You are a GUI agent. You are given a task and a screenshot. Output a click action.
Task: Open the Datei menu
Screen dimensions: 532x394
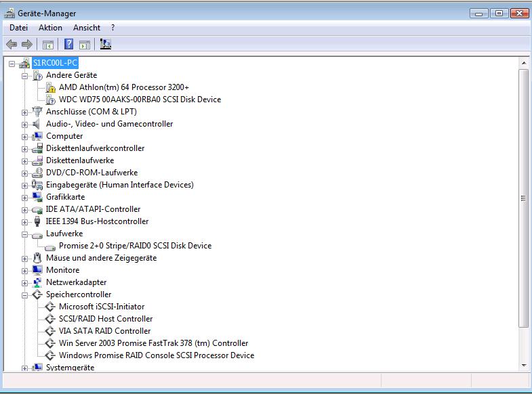pos(18,28)
